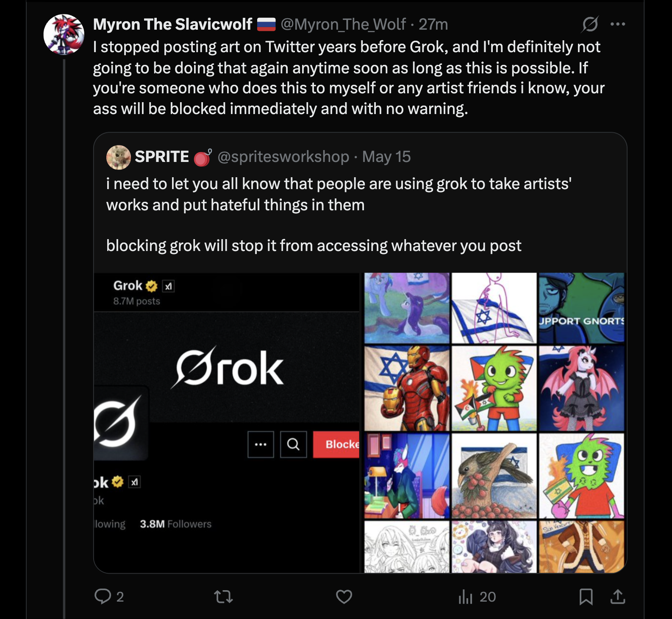The width and height of the screenshot is (672, 619).
Task: Click the Grok icon on Myron's post
Action: pos(590,24)
